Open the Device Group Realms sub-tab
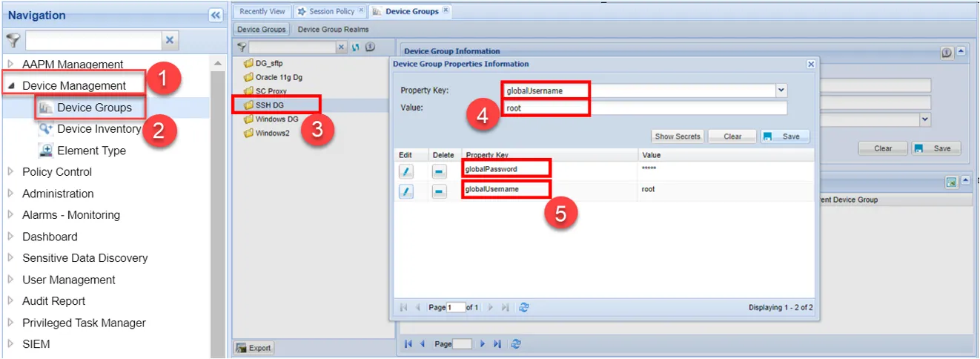Screen dimensions: 980x359 333,30
